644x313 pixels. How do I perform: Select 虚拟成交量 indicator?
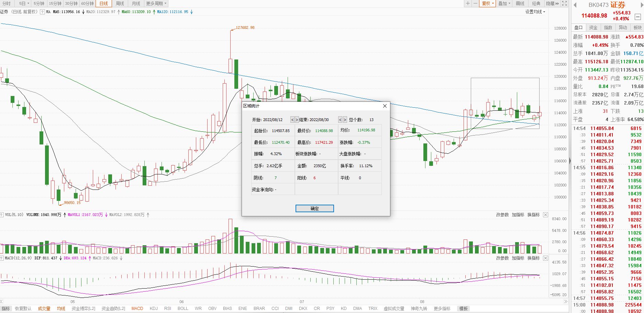(394, 309)
